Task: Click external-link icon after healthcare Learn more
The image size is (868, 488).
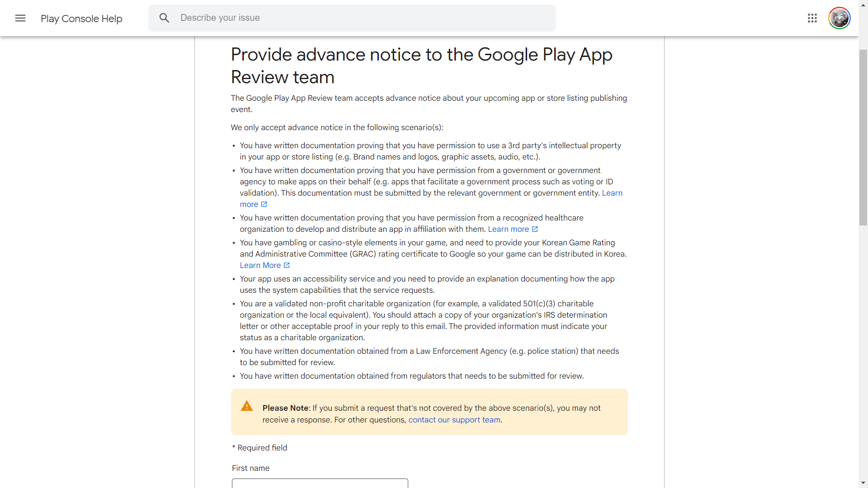Action: [535, 229]
